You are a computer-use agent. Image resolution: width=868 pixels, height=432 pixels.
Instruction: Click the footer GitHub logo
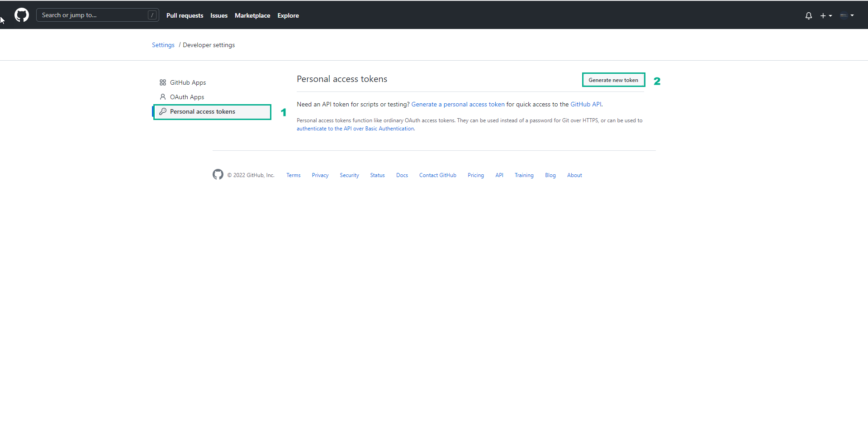(218, 174)
